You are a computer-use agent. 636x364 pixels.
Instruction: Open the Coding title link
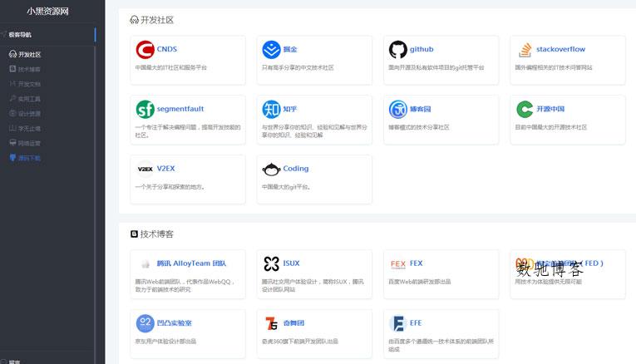tap(296, 168)
